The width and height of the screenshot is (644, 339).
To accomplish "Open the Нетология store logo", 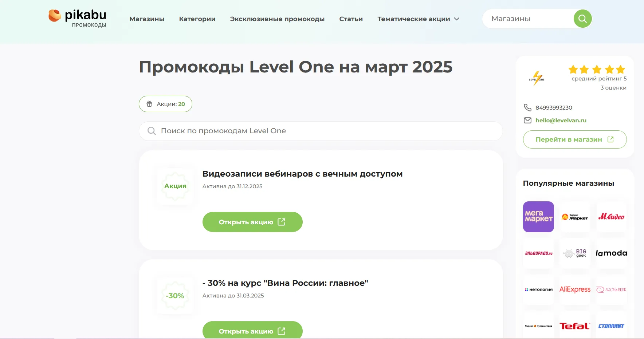I will (538, 289).
